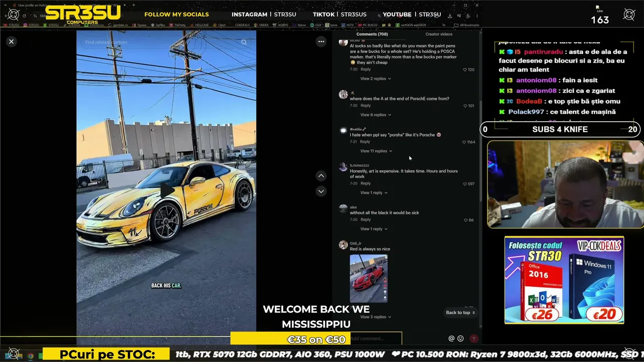Expand View 11 replies
644x362 pixels.
[376, 151]
